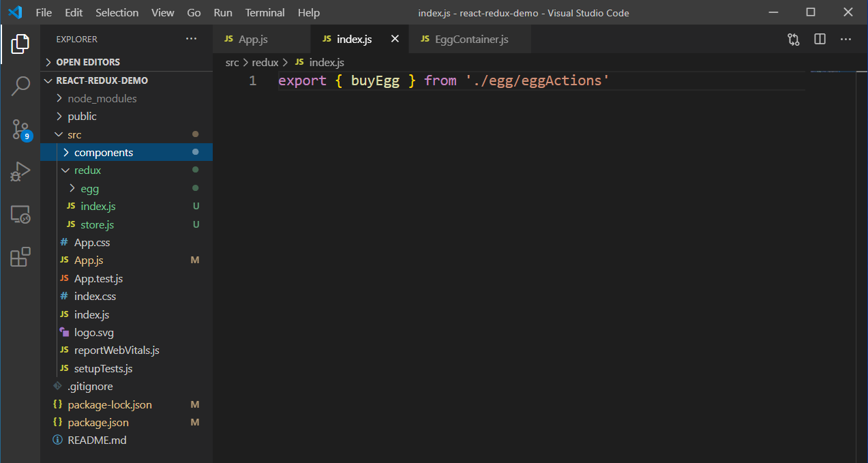Click index.css hash file icon
Viewport: 868px width, 463px height.
(x=64, y=296)
